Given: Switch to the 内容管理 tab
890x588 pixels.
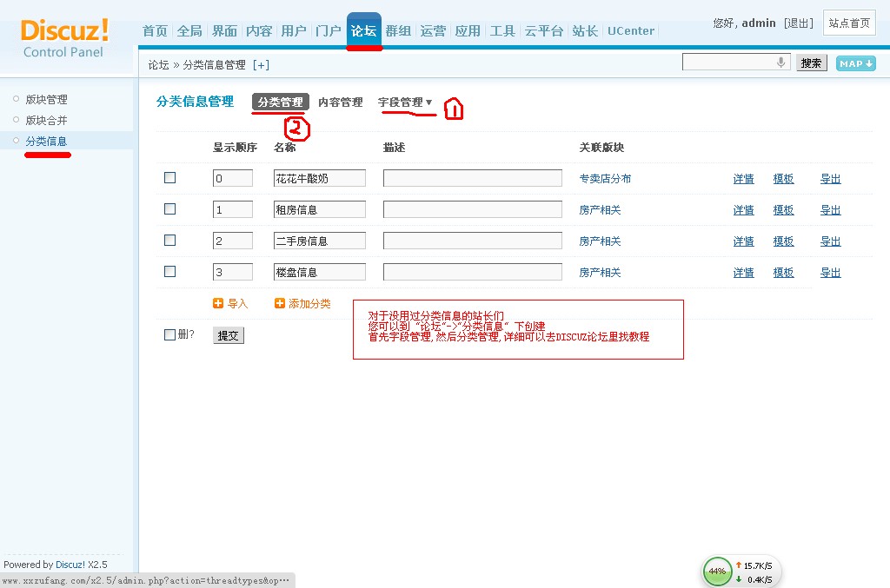Looking at the screenshot, I should tap(340, 102).
